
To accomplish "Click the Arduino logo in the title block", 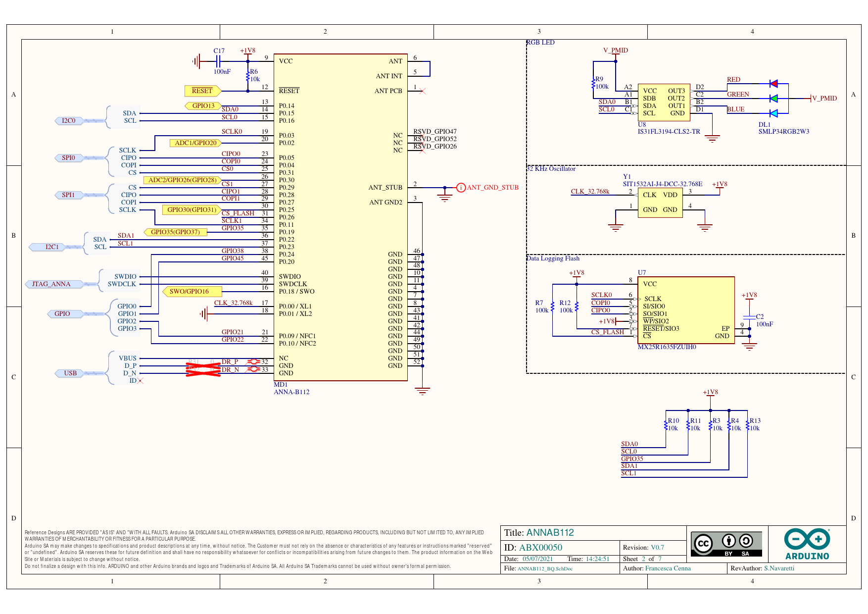I will 807,544.
